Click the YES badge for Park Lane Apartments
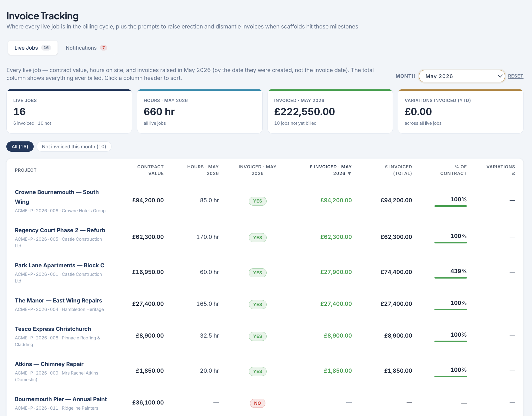The width and height of the screenshot is (532, 416). point(258,273)
